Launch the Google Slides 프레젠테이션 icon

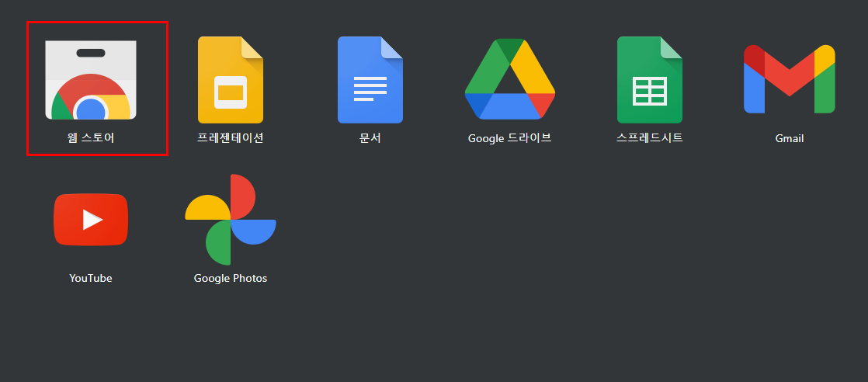pyautogui.click(x=231, y=80)
